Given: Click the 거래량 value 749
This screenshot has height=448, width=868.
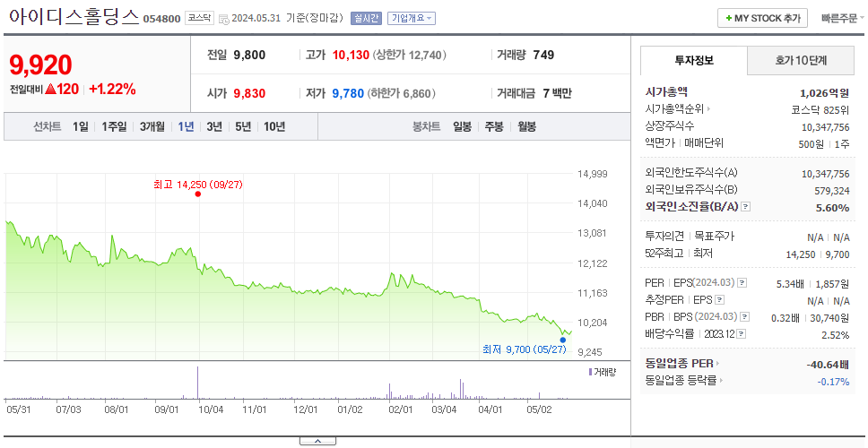Looking at the screenshot, I should coord(543,55).
